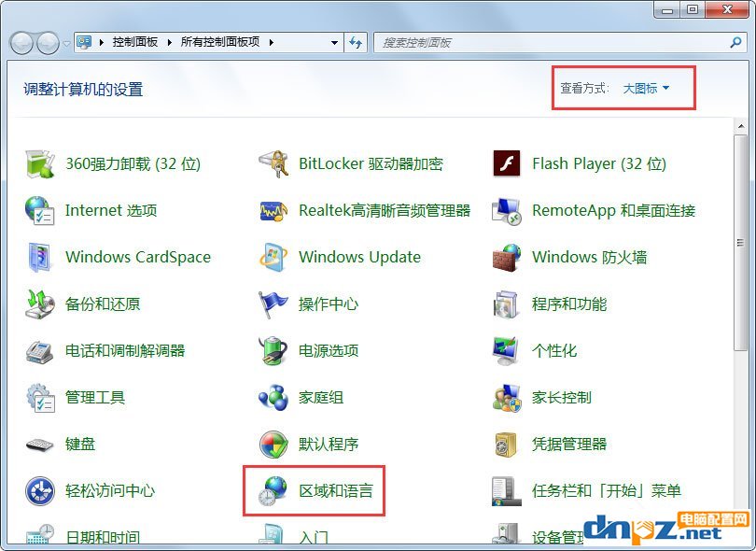Open the Internet 选项 icon
Image resolution: width=756 pixels, height=551 pixels.
[x=39, y=210]
